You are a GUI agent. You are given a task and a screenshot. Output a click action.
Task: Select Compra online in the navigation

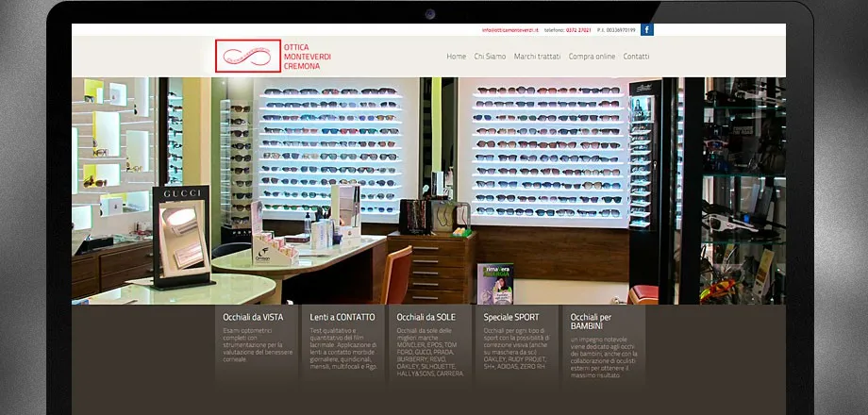click(x=592, y=57)
